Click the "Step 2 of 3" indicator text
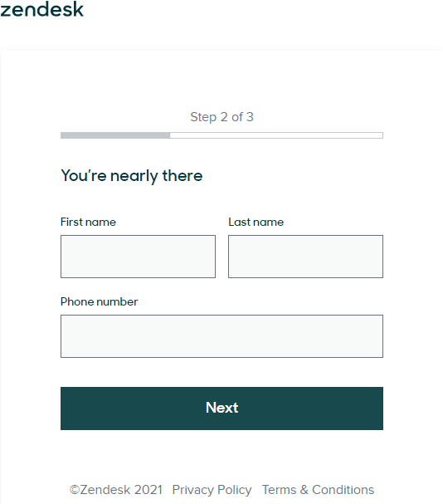Image resolution: width=443 pixels, height=504 pixels. coord(221,117)
